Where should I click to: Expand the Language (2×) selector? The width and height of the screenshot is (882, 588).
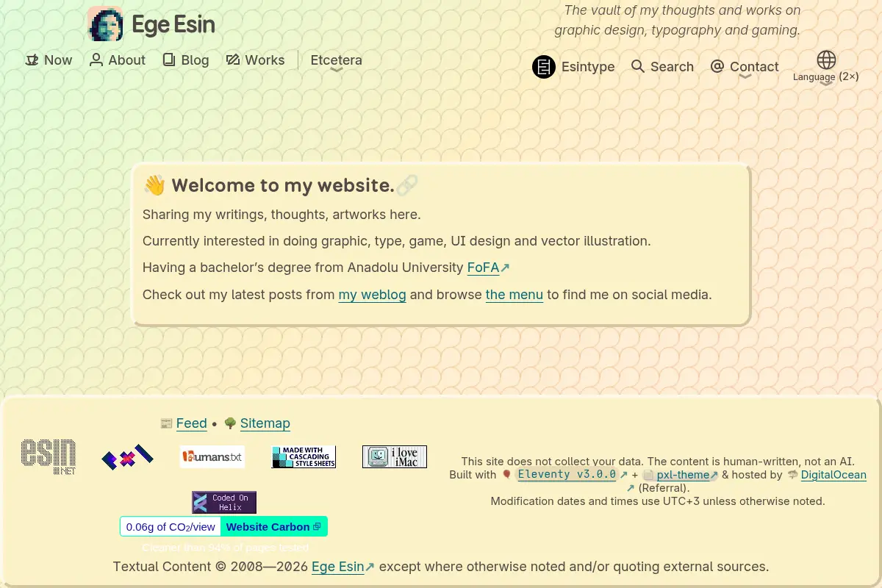click(826, 76)
